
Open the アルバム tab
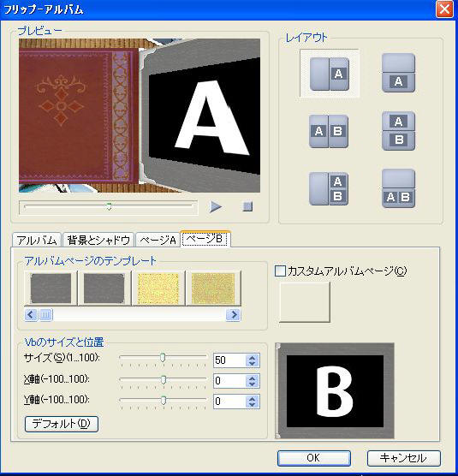37,240
